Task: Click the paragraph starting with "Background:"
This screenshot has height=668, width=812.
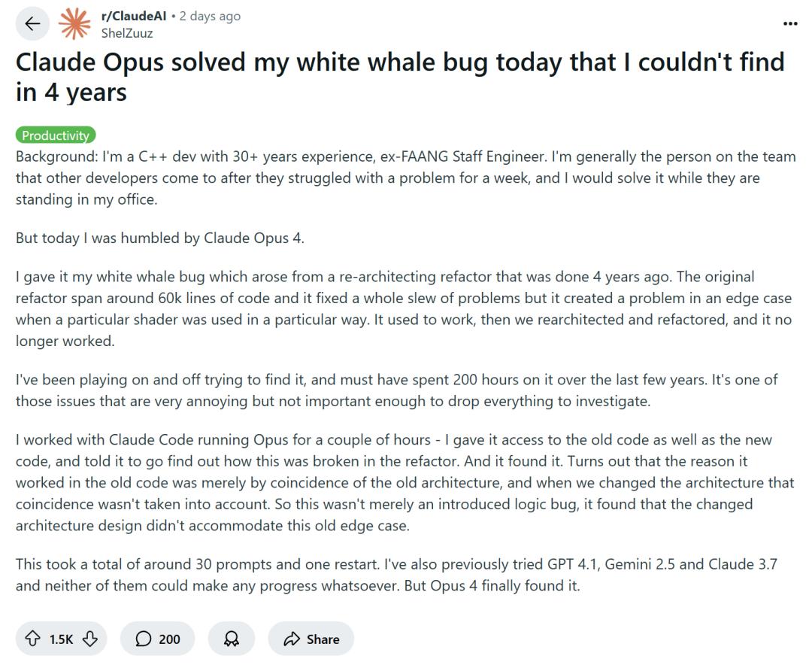Action: [x=406, y=178]
